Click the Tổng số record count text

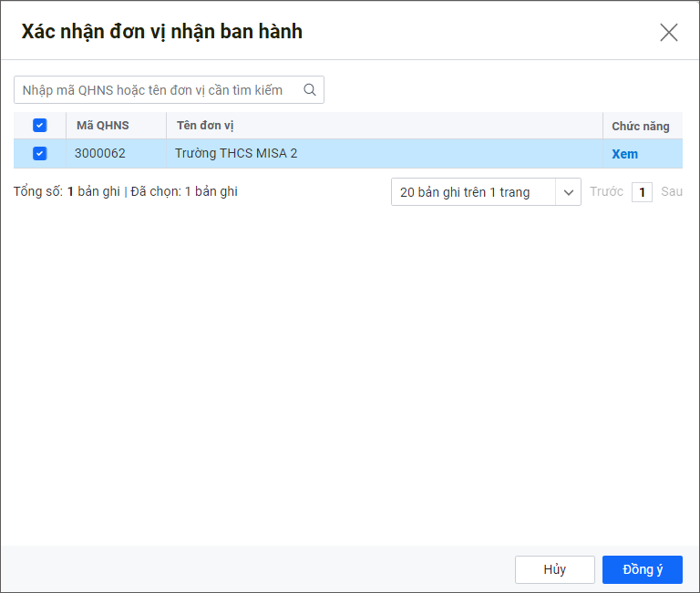coord(66,192)
